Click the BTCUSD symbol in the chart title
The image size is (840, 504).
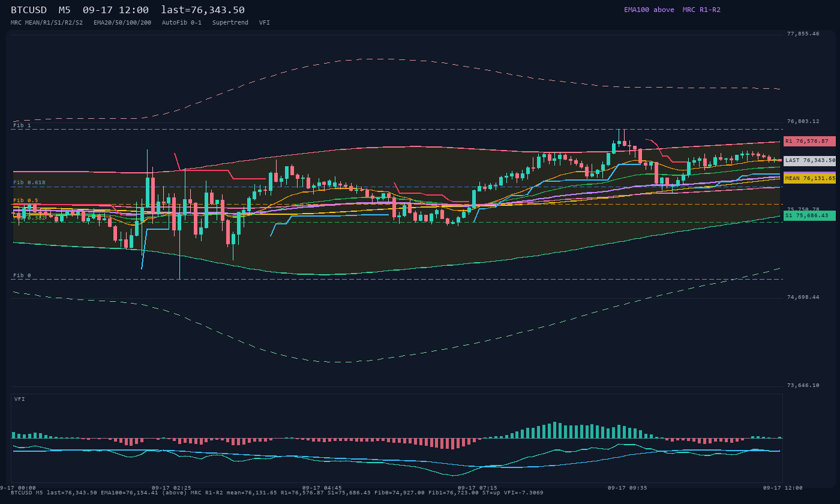pyautogui.click(x=29, y=10)
